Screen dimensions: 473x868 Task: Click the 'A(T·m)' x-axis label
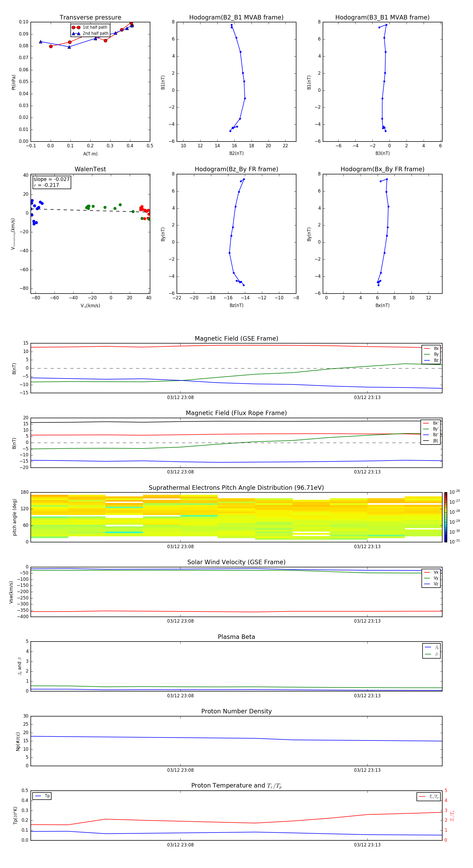tap(90, 154)
